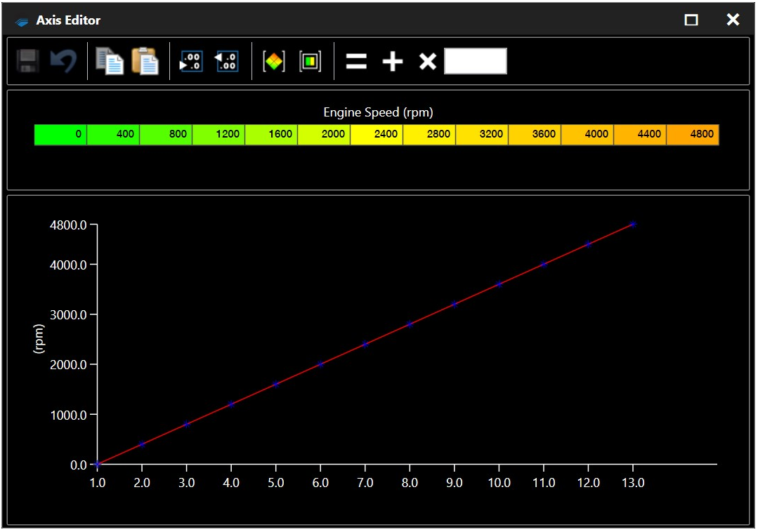Click the green square in brackets icon
This screenshot has width=758, height=532.
310,62
